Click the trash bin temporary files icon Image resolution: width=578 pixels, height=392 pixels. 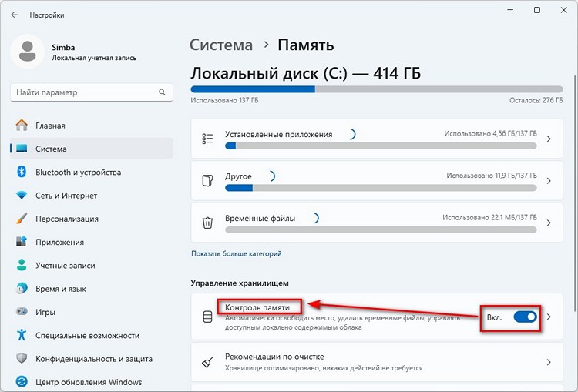(207, 223)
